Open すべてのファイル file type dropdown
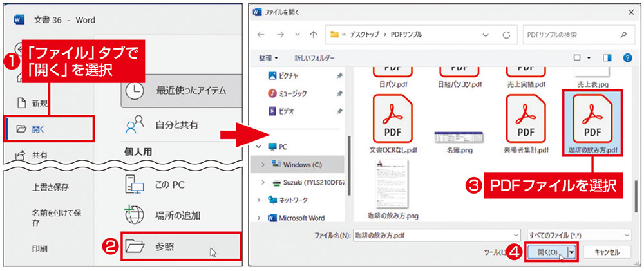644x271 pixels. pos(579,235)
